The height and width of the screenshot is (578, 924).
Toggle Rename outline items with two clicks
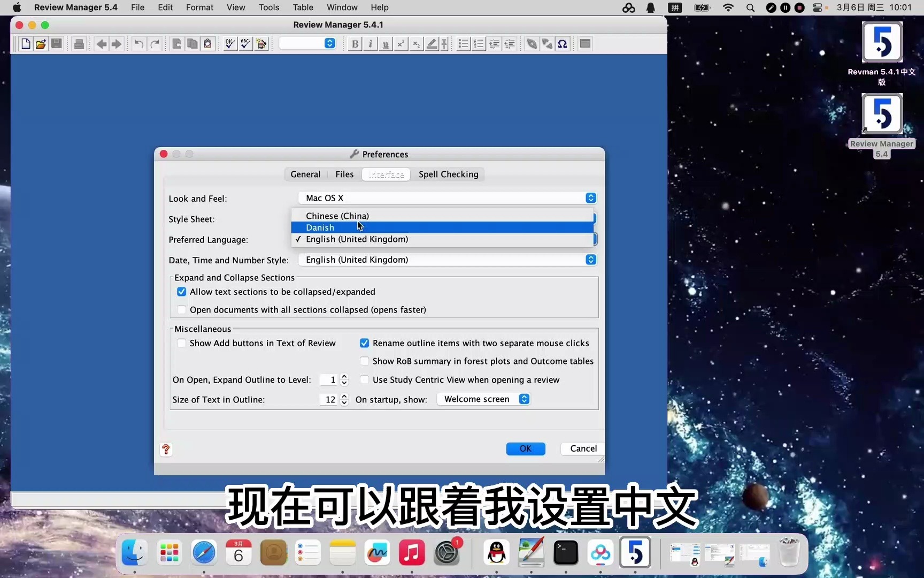(x=364, y=343)
